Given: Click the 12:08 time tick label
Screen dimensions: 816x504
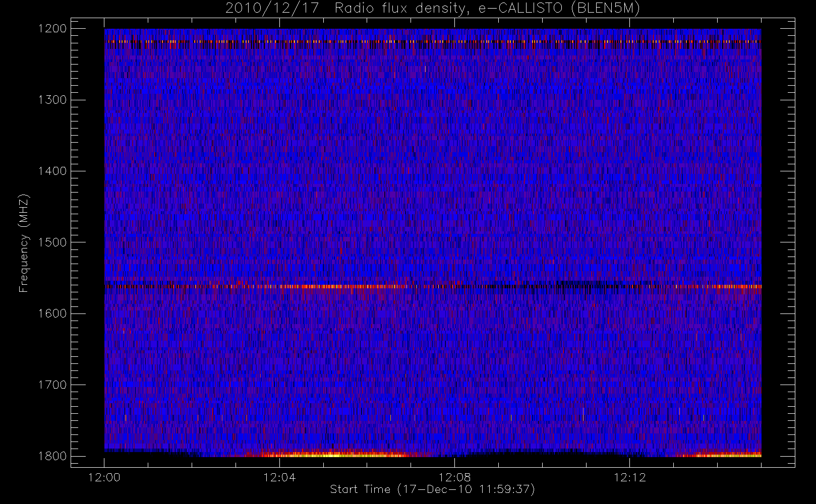Looking at the screenshot, I should (x=454, y=477).
